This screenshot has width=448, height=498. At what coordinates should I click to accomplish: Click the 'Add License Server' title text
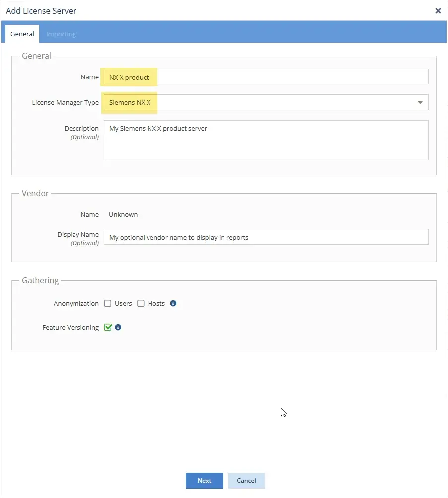click(x=41, y=11)
